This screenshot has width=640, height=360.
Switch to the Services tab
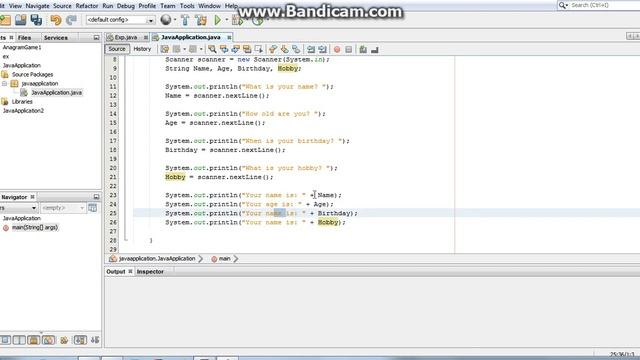(x=56, y=38)
